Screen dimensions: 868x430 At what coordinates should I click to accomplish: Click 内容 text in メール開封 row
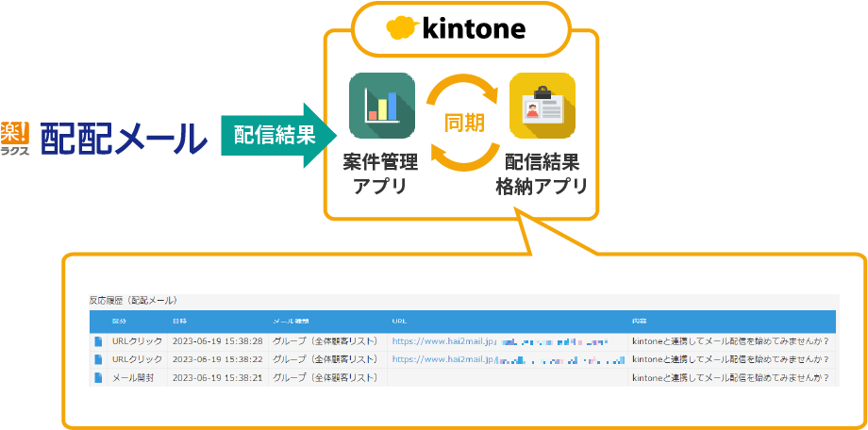[730, 378]
